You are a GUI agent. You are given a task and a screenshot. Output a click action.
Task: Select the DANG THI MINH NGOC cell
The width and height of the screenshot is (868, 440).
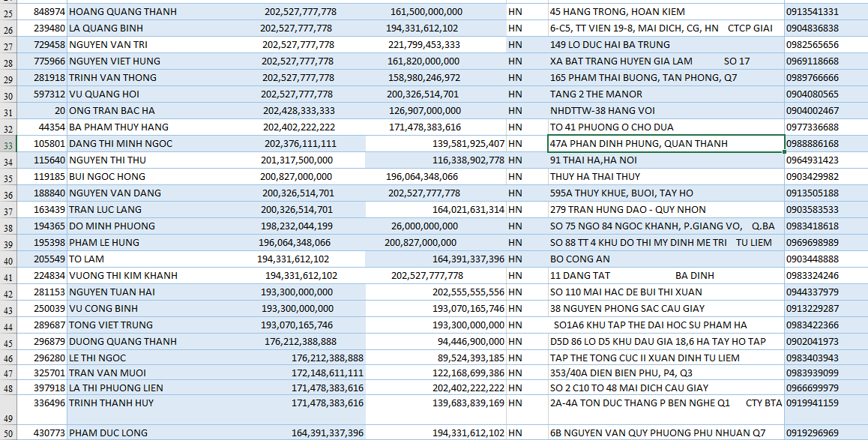pyautogui.click(x=120, y=144)
